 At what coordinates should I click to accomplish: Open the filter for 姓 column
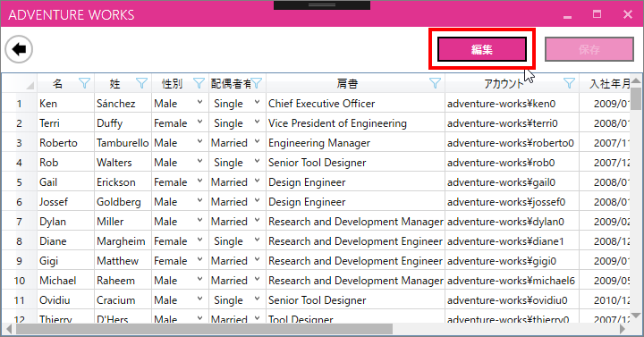[141, 84]
